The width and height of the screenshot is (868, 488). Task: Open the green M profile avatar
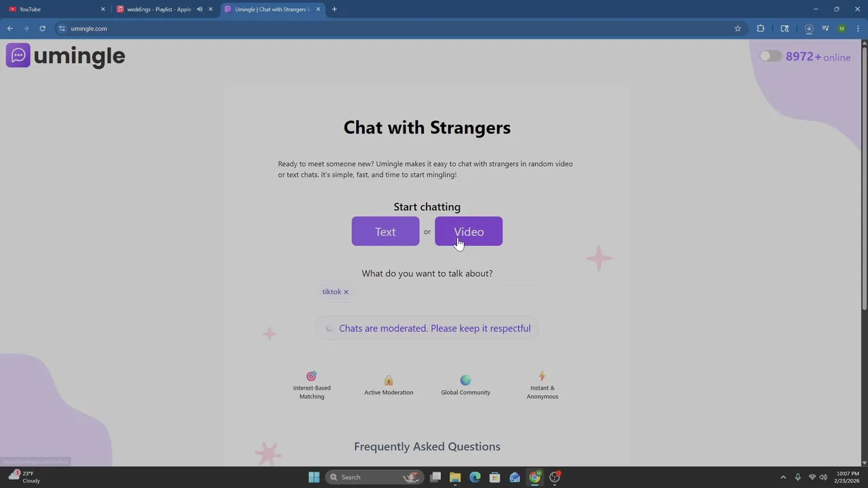[x=842, y=28]
